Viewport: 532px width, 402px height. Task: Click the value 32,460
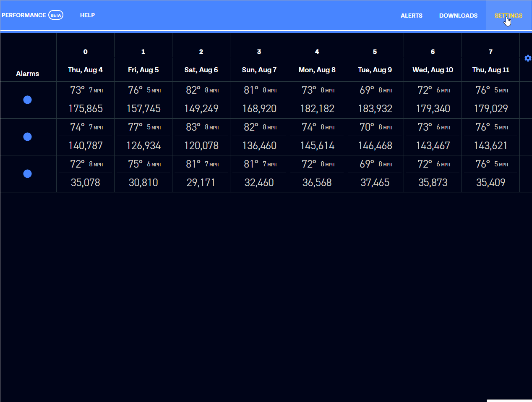259,183
